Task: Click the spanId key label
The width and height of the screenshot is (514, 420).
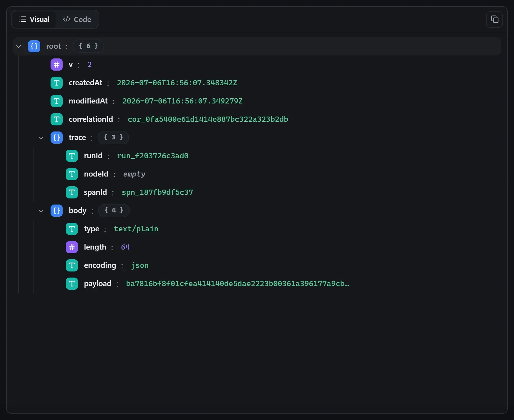Action: click(95, 192)
